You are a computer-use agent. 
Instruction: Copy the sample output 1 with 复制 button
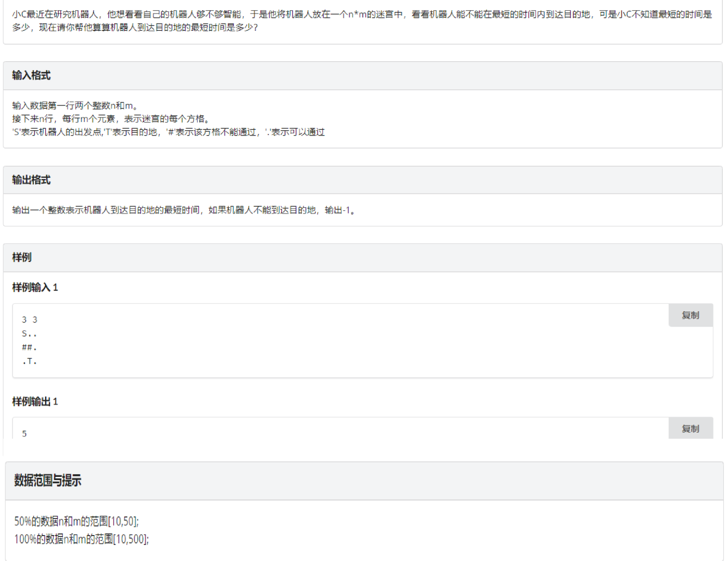point(690,429)
